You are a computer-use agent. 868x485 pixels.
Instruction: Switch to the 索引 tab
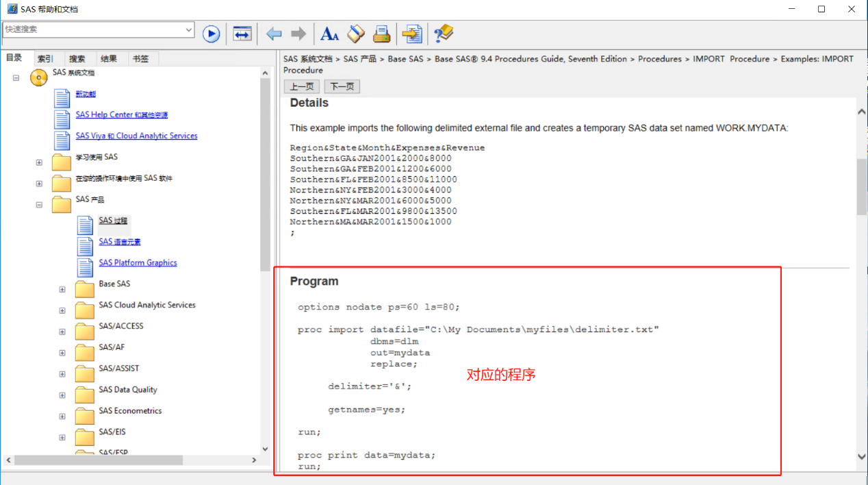pyautogui.click(x=45, y=59)
